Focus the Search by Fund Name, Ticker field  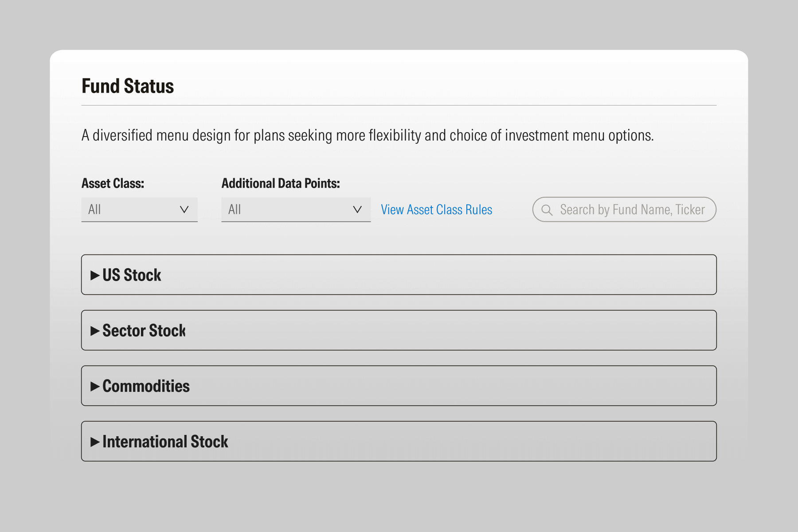[x=632, y=210]
